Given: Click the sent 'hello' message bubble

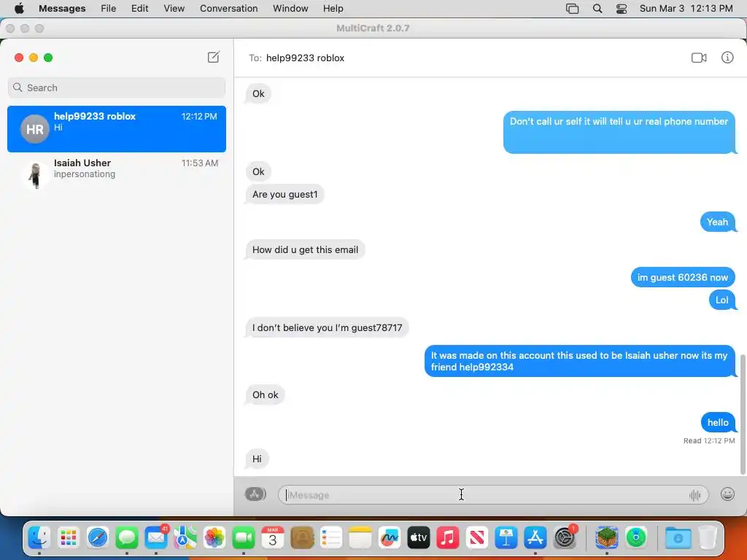Looking at the screenshot, I should click(x=718, y=422).
